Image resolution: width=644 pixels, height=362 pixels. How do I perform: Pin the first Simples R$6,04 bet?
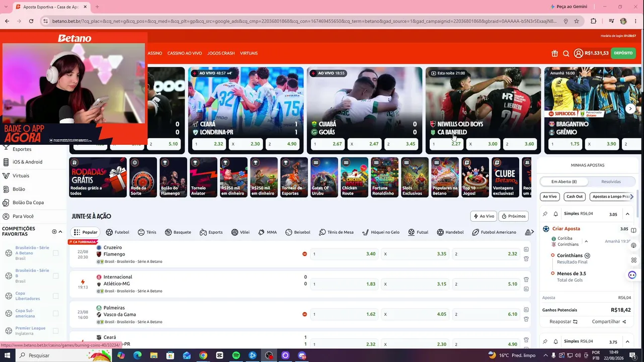coord(545,214)
